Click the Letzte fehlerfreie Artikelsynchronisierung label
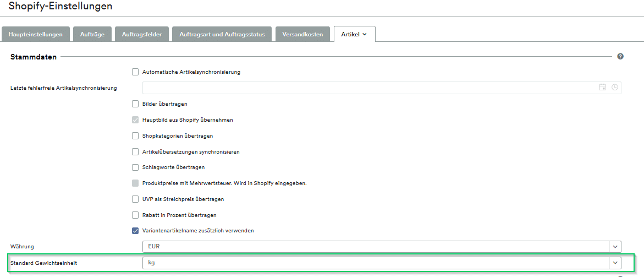The width and height of the screenshot is (644, 277). 64,88
